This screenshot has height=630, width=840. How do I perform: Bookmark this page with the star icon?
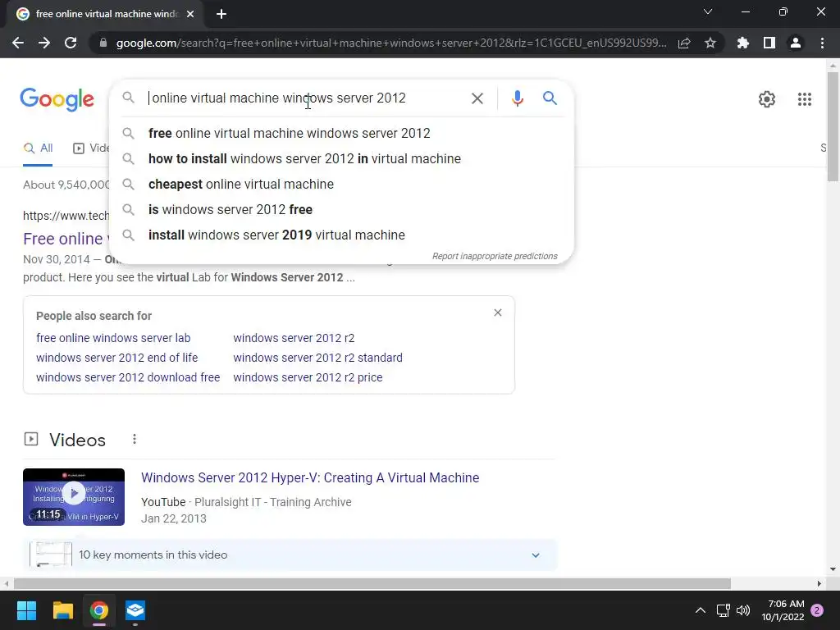point(710,43)
